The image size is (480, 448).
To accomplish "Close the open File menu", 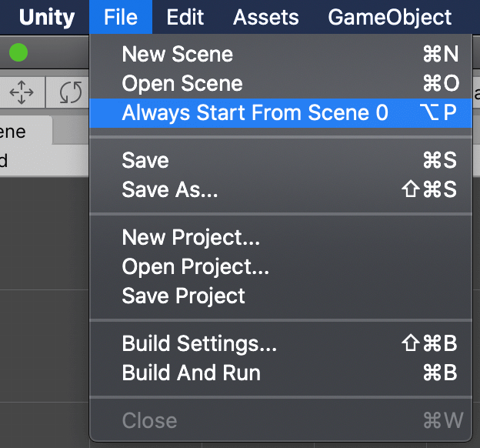I will pos(121,17).
